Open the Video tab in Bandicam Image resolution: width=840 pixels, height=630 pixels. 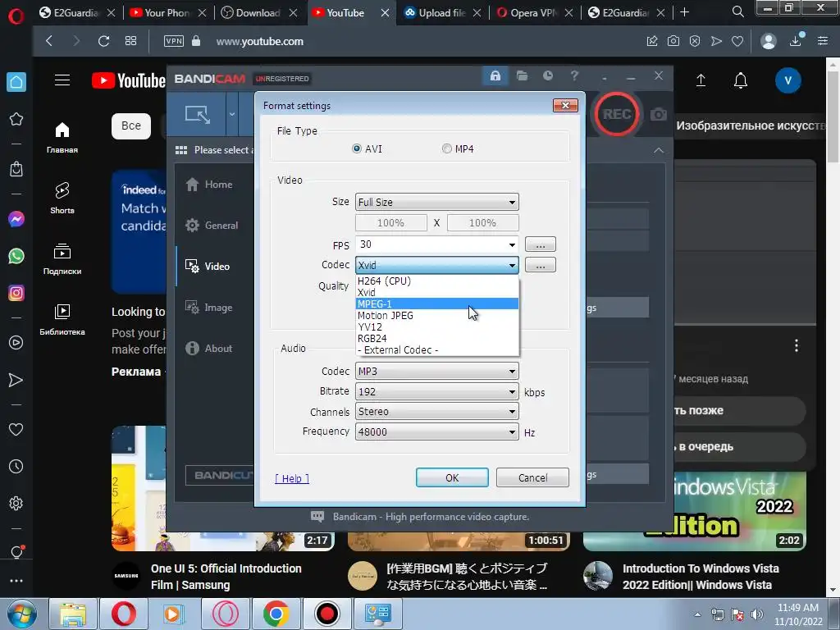pos(208,267)
